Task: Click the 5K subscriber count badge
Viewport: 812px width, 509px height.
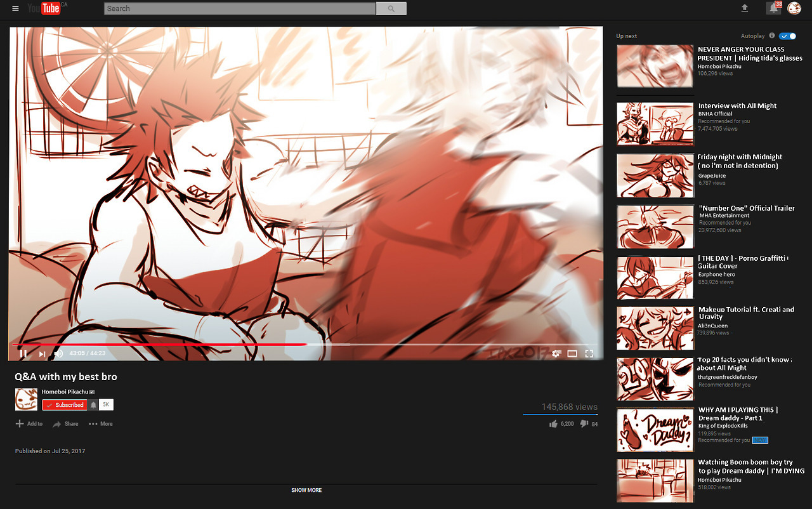Action: tap(106, 405)
